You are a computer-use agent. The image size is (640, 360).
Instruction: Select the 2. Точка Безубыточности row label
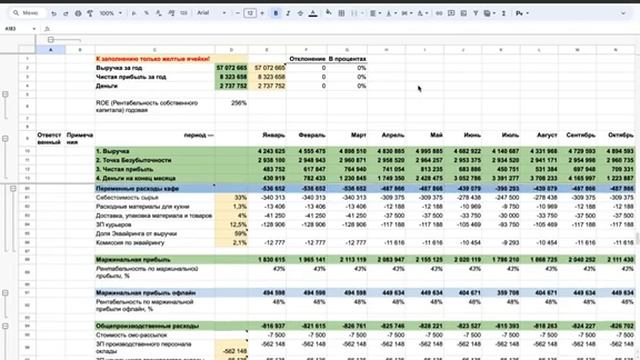point(155,160)
